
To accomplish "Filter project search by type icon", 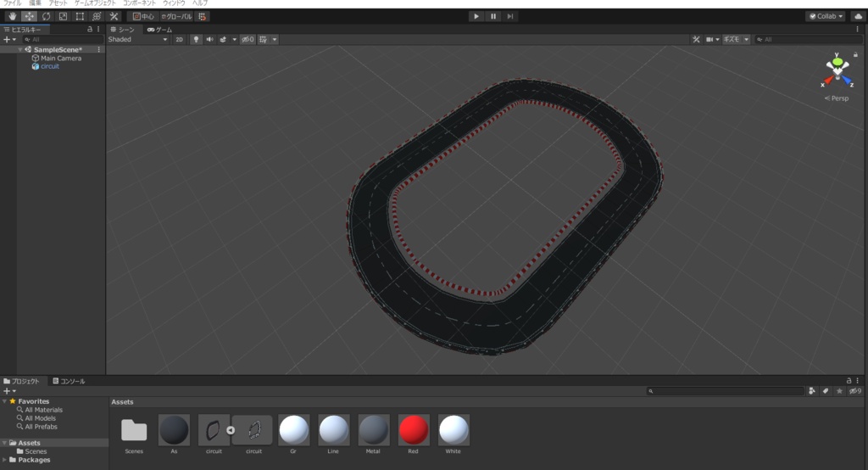I will (811, 391).
